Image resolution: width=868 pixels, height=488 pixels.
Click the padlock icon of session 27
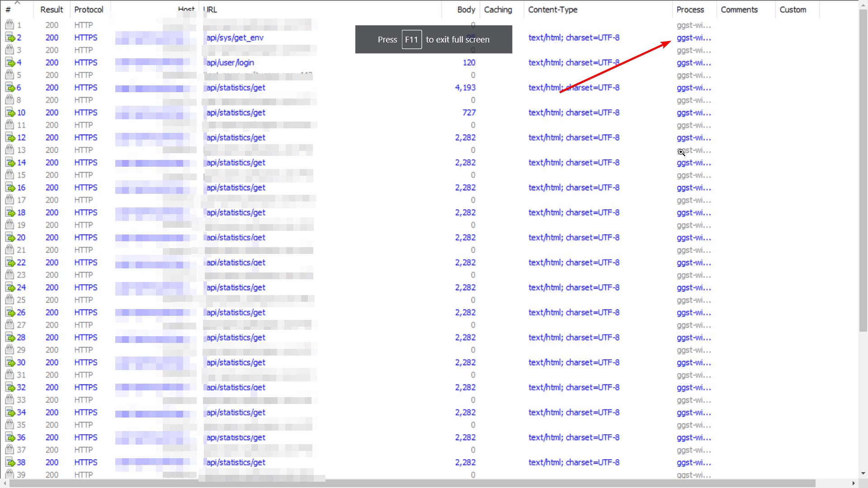[9, 325]
